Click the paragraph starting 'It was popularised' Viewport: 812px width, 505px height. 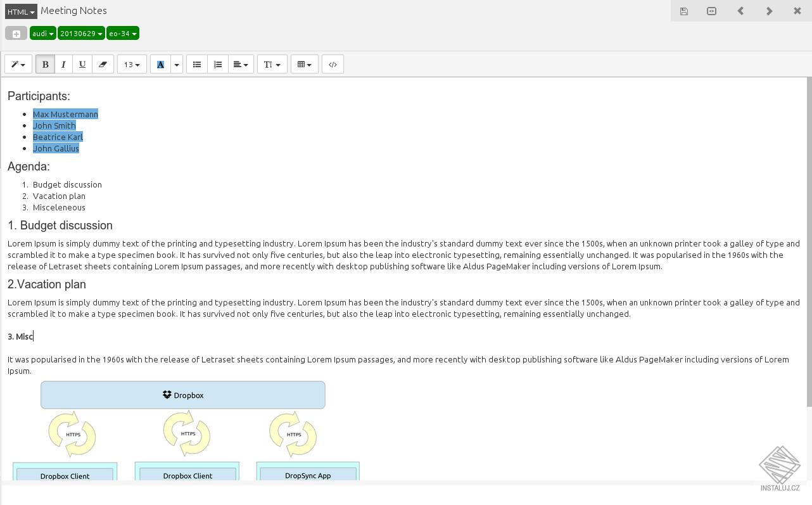398,365
